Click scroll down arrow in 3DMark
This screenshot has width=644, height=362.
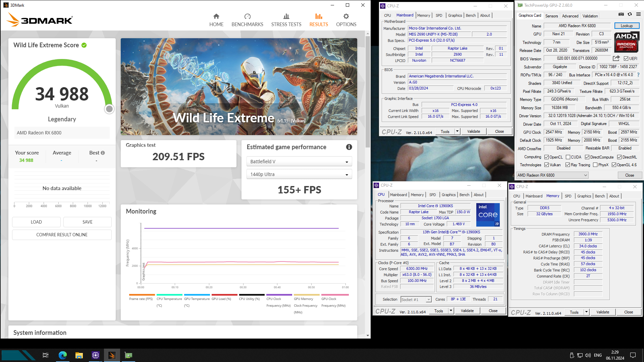(x=368, y=336)
